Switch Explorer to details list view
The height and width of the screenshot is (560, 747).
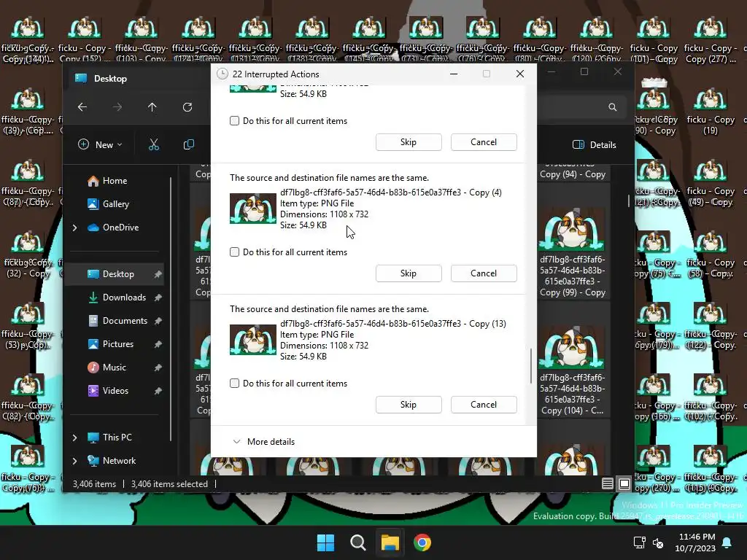tap(607, 484)
